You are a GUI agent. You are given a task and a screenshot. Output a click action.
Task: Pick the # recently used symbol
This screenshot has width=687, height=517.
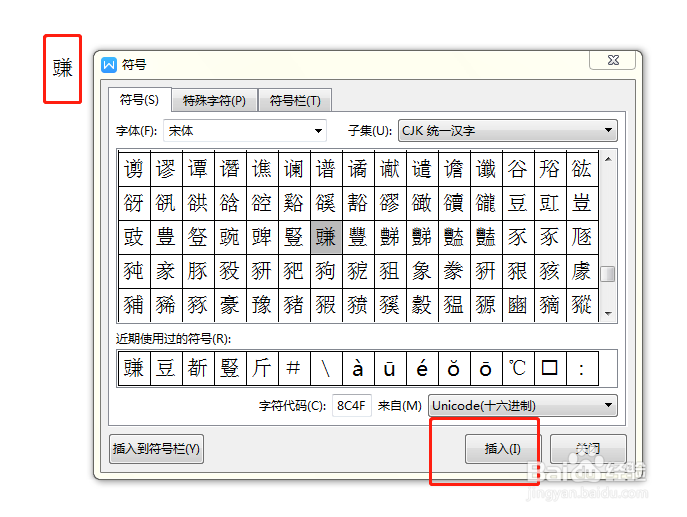coord(294,368)
